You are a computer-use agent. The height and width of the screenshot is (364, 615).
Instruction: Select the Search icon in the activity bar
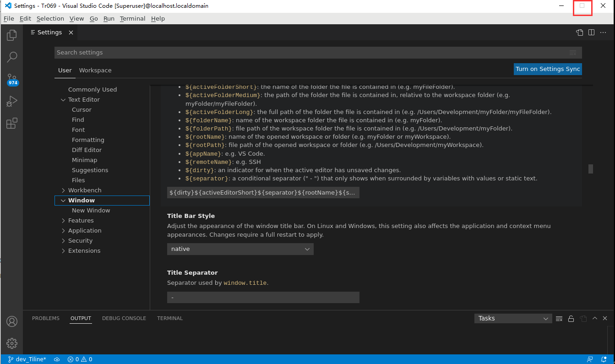[11, 57]
